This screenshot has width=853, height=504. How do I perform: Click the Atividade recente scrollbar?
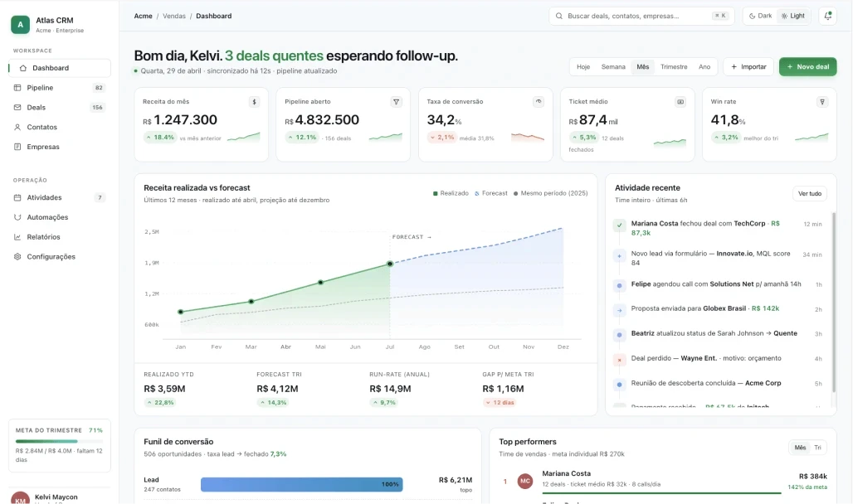(834, 303)
